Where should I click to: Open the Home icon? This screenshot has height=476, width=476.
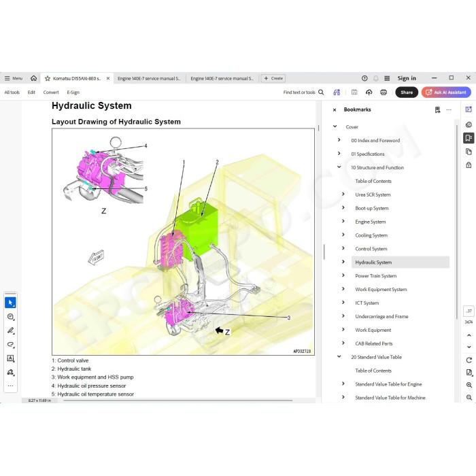(34, 78)
